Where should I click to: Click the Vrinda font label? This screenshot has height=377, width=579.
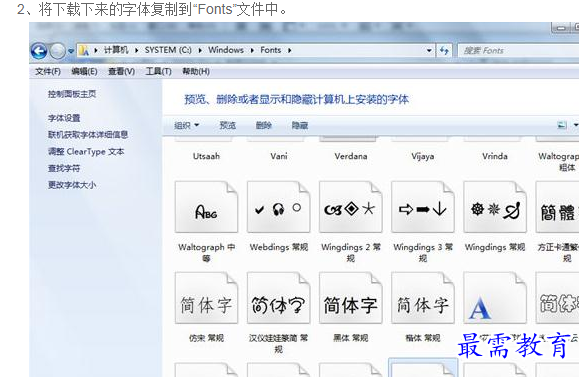point(495,156)
